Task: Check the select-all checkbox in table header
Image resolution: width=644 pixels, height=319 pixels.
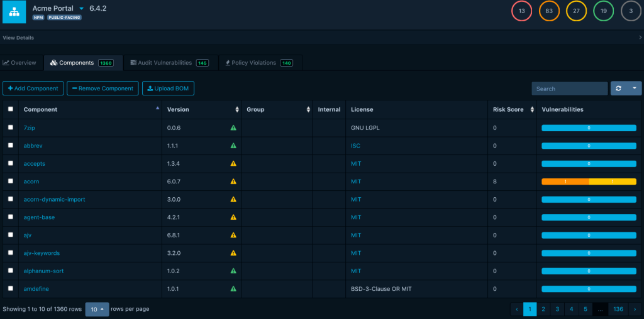Action: (x=10, y=109)
